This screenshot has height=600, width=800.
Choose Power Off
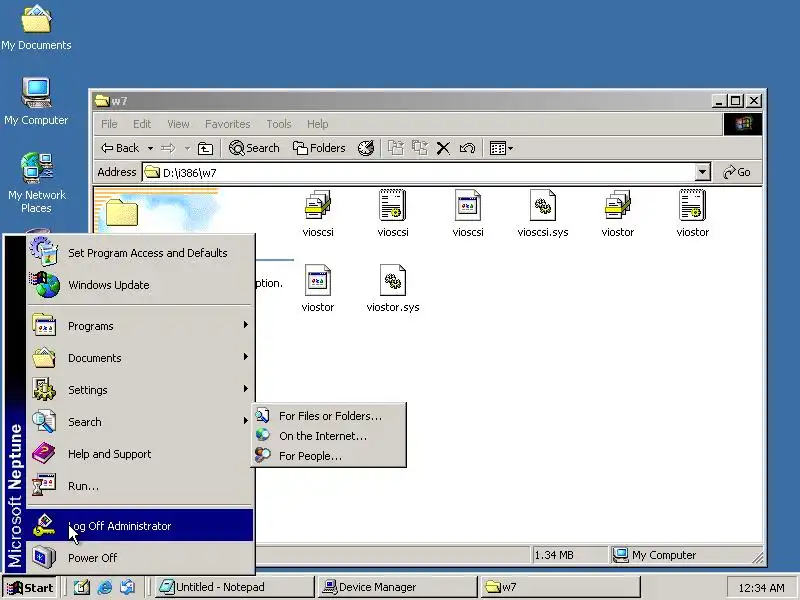point(140,558)
